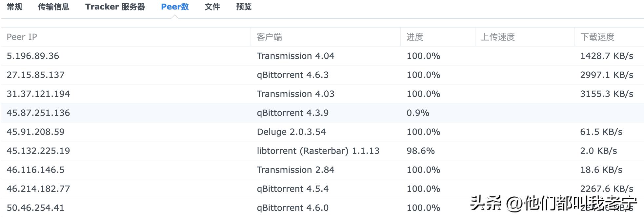Screen dimensions: 644x218
Task: Select the peer row 50.46.254.41
Action: [x=35, y=208]
